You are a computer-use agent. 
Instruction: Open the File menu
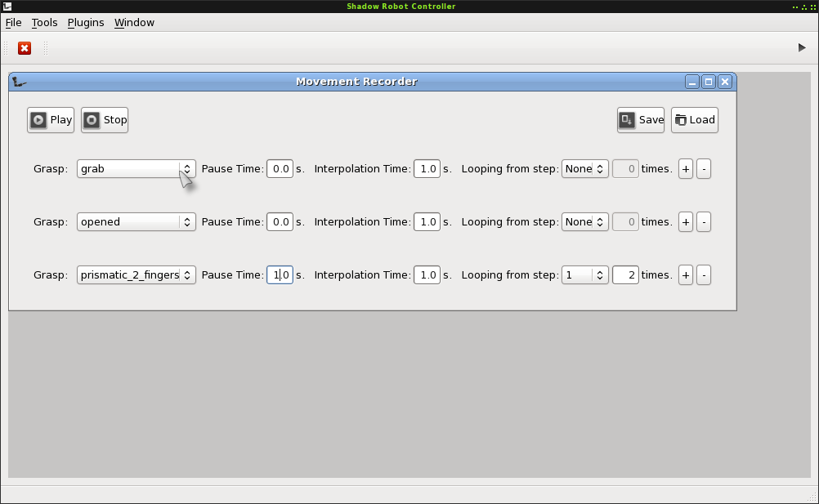click(x=13, y=23)
